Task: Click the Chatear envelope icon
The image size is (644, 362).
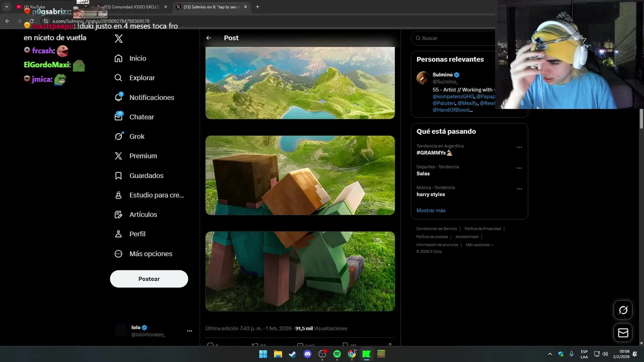Action: click(118, 117)
